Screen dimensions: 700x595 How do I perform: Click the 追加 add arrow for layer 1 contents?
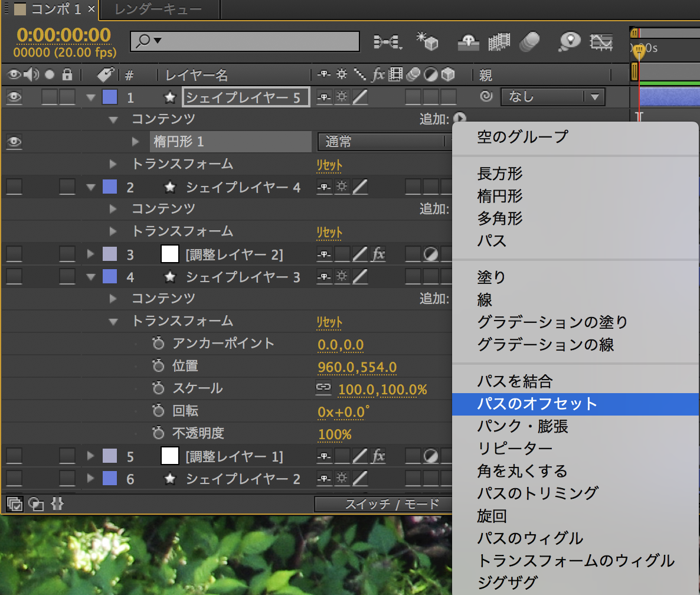459,118
